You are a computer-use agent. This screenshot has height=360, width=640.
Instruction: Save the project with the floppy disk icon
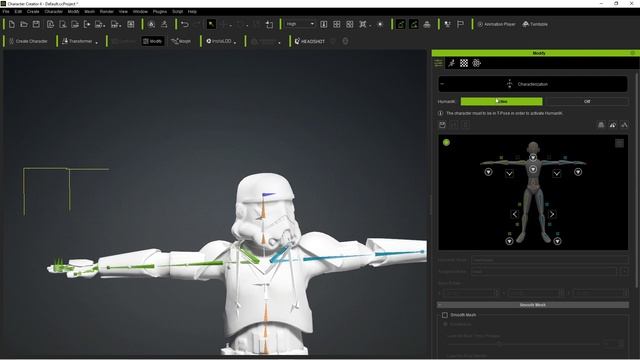36,24
